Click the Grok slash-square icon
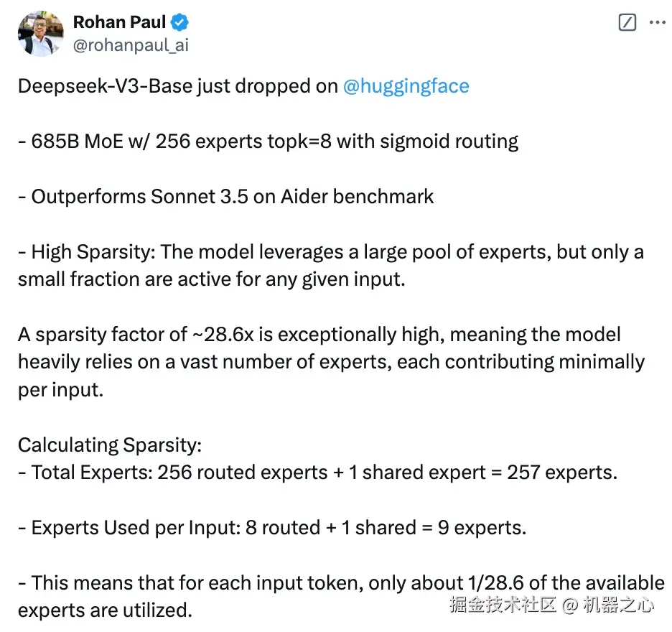The height and width of the screenshot is (632, 672). pos(627,22)
